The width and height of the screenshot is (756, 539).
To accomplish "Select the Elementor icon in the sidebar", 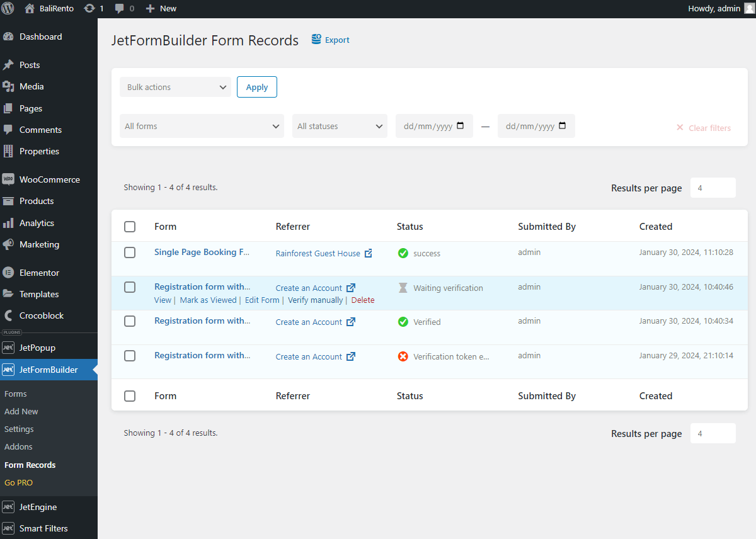I will (x=9, y=272).
